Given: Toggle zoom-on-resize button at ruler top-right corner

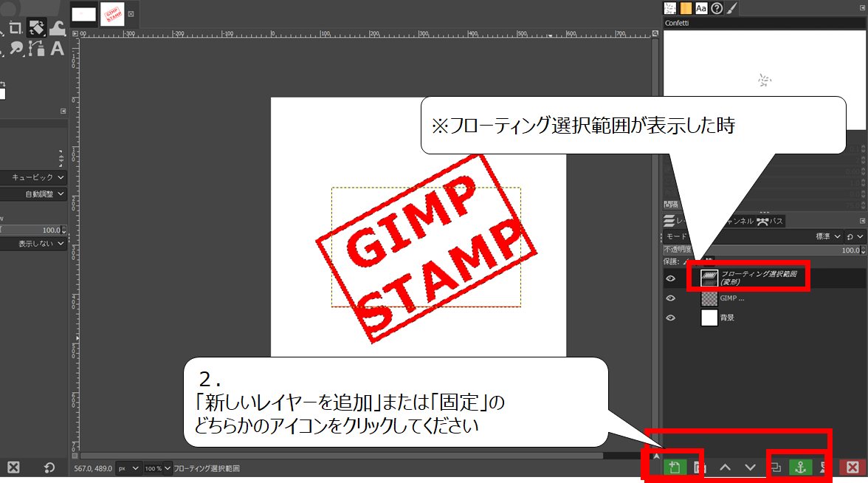Looking at the screenshot, I should click(655, 34).
